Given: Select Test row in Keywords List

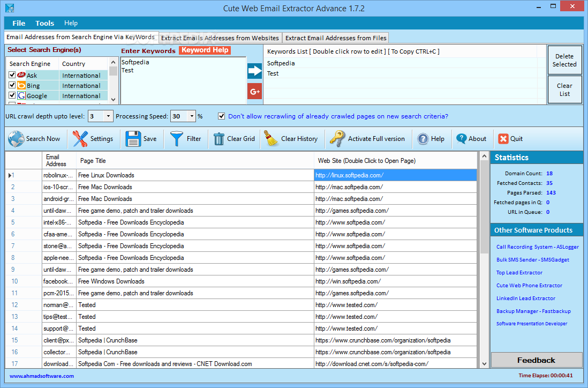Looking at the screenshot, I should tap(405, 73).
